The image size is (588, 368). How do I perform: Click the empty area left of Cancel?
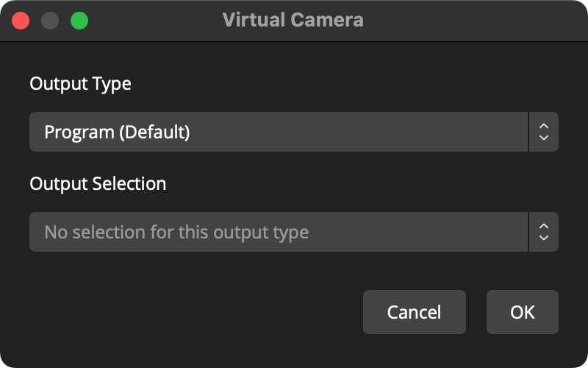pyautogui.click(x=195, y=312)
